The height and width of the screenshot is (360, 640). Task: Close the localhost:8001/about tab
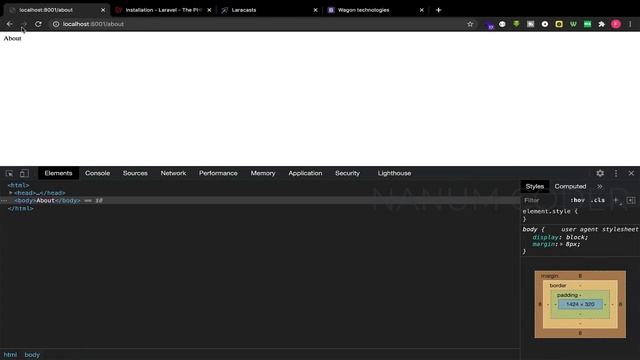(103, 10)
